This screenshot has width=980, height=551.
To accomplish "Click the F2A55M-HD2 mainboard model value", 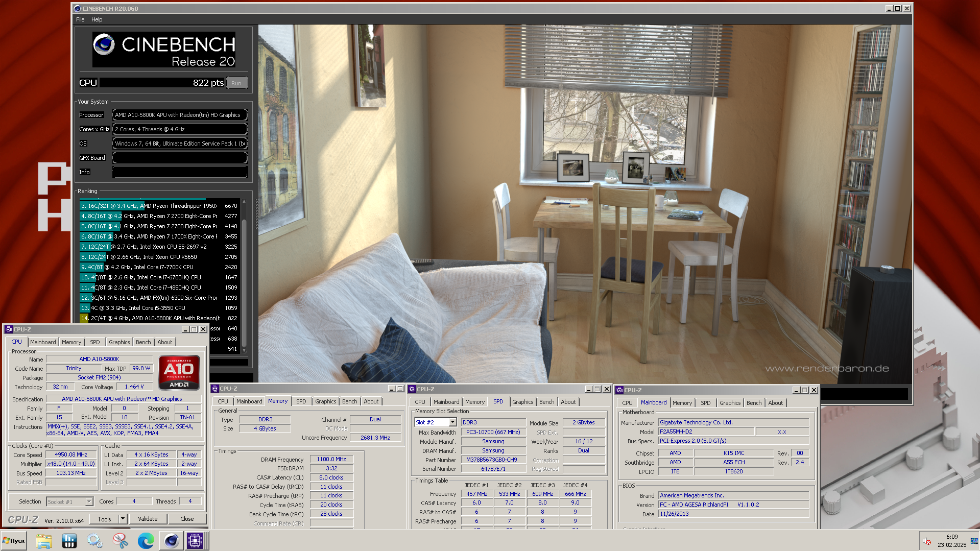I will click(706, 432).
